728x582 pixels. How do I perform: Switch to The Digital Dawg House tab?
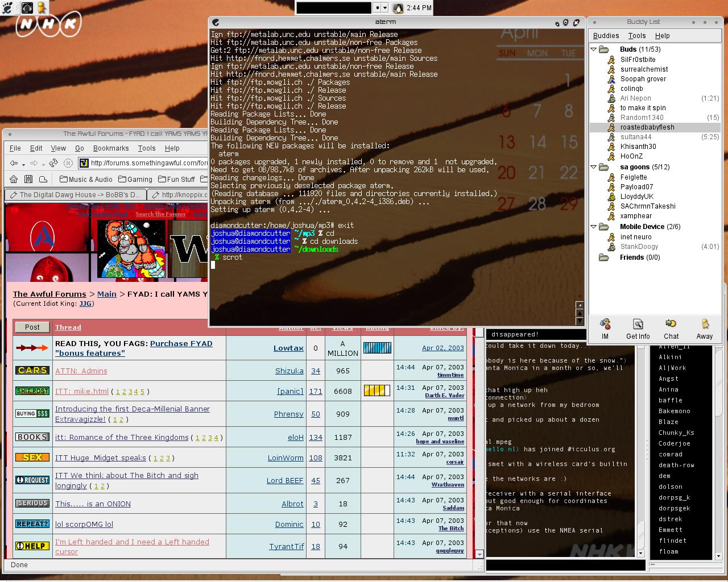(x=75, y=194)
